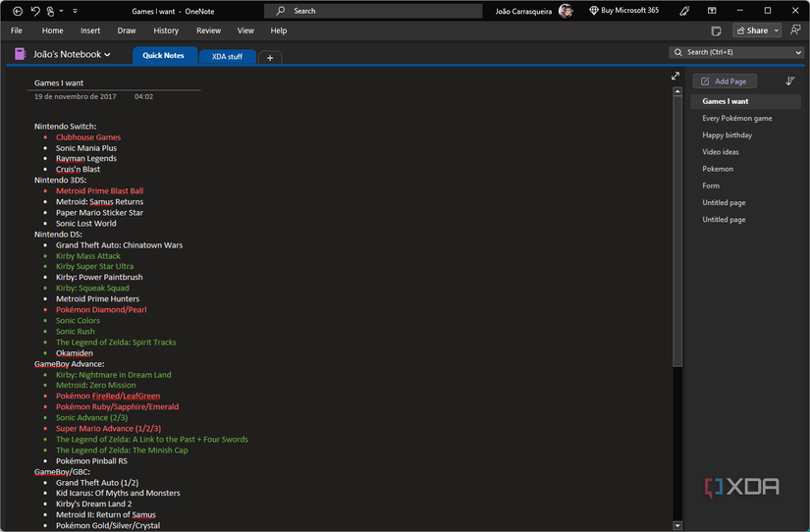Click the touch/mouse mode icon
The image size is (810, 532).
(51, 11)
